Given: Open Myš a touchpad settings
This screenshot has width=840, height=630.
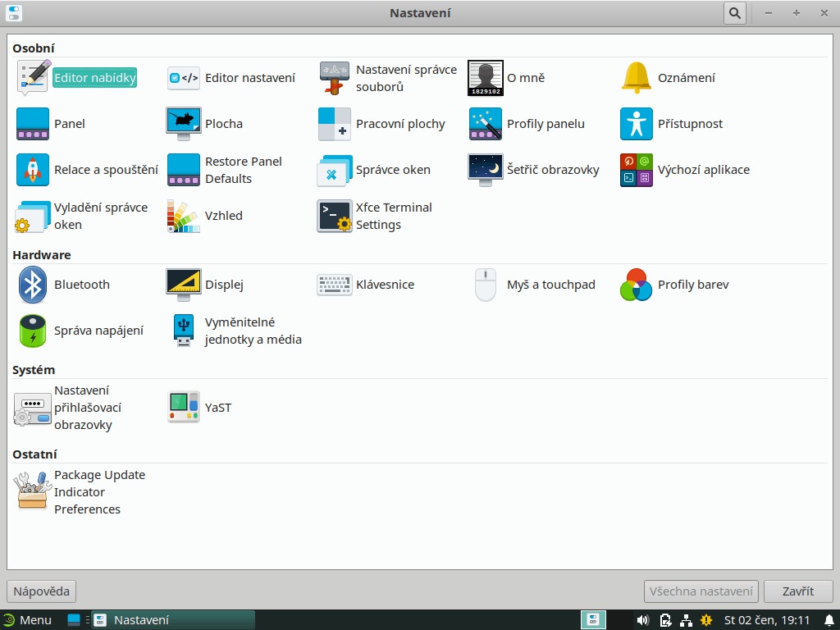Looking at the screenshot, I should tap(486, 285).
